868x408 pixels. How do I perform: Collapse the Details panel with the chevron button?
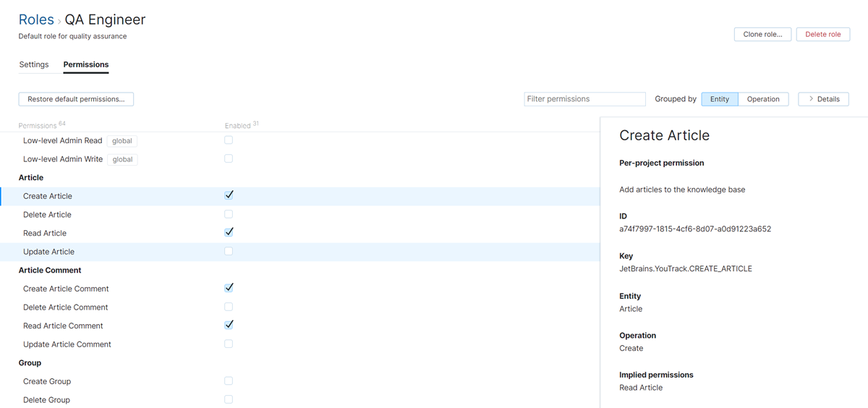click(823, 99)
